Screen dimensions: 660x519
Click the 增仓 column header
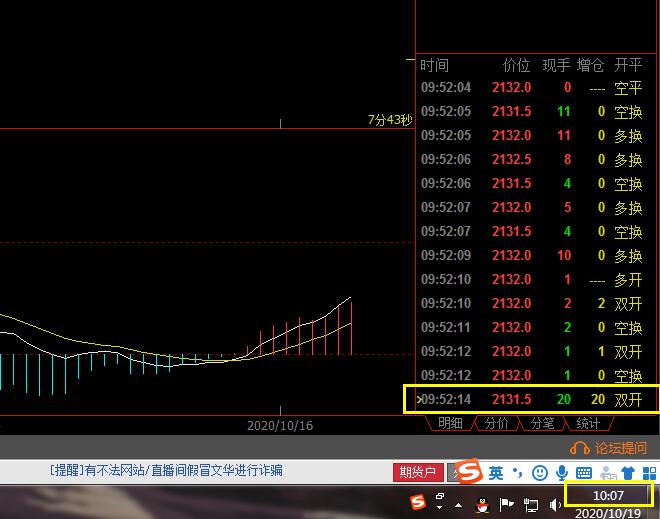coord(591,65)
